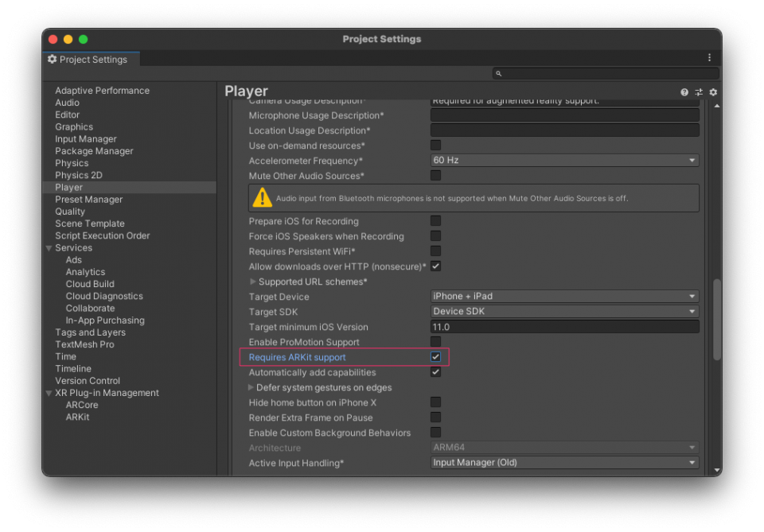Disable the Requires ARKit support checkbox
Image resolution: width=764 pixels, height=532 pixels.
[435, 356]
